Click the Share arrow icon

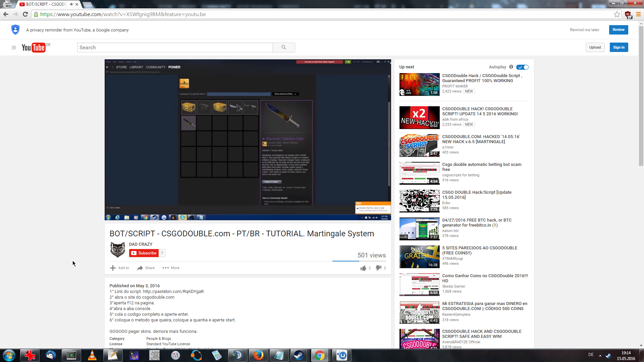pyautogui.click(x=140, y=268)
